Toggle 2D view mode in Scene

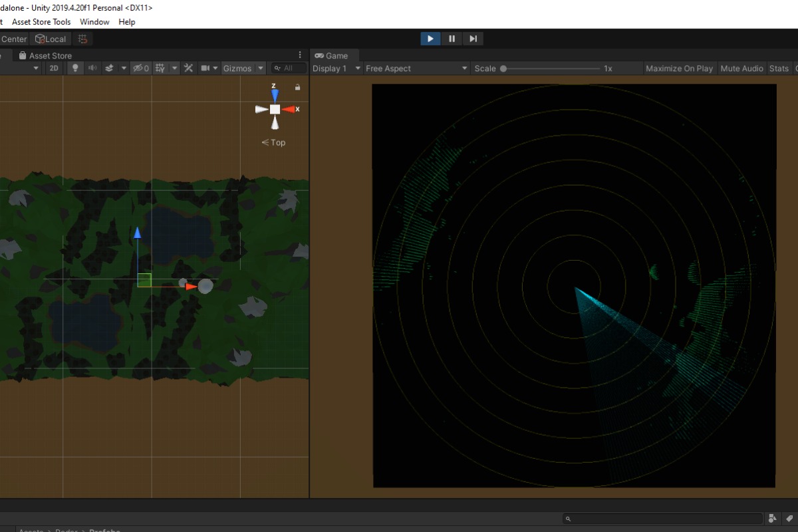pos(54,68)
